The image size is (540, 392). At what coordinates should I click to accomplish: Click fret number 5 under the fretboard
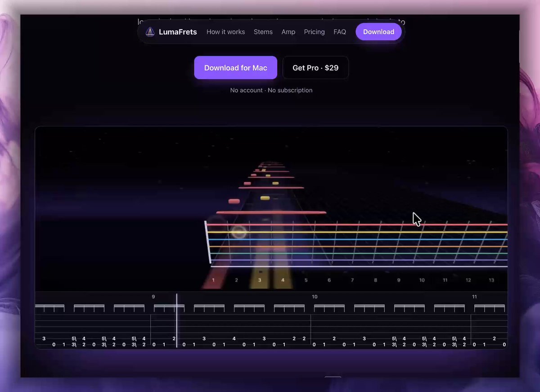(306, 280)
